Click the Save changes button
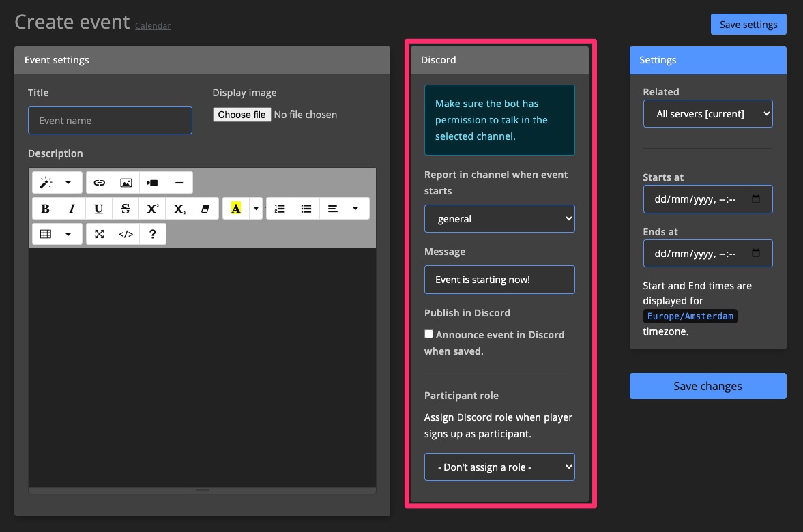The height and width of the screenshot is (532, 803). pyautogui.click(x=707, y=386)
